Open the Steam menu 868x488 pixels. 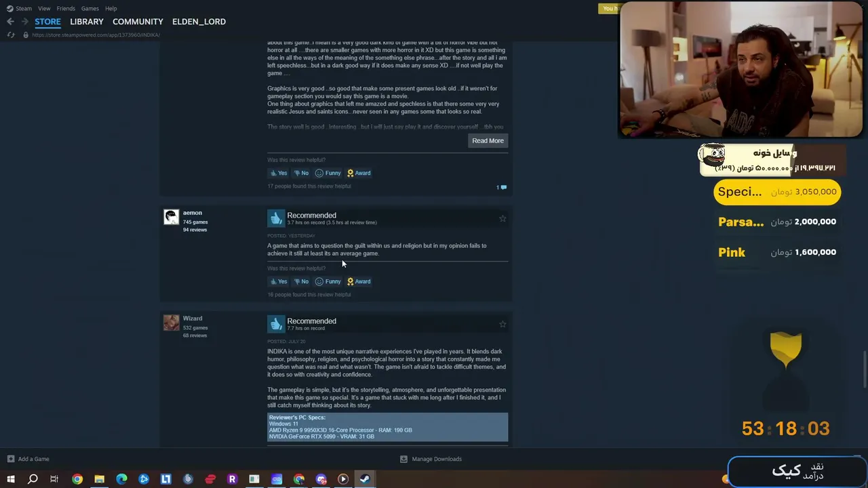click(x=24, y=8)
